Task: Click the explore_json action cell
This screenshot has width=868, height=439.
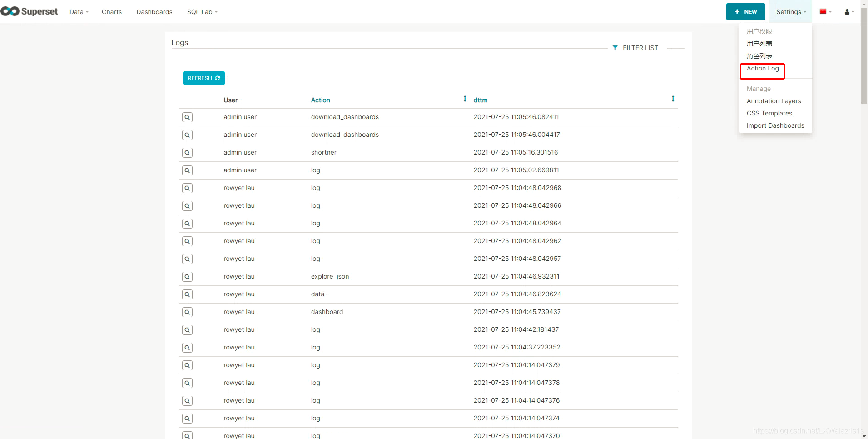Action: click(x=330, y=276)
